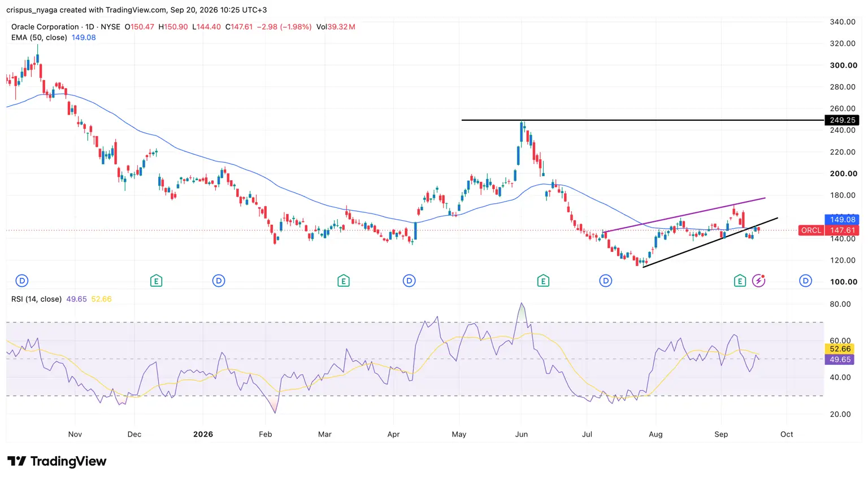Select the Oracle Corporation · 1D · NYSE title
This screenshot has height=480, width=868.
pyautogui.click(x=66, y=27)
